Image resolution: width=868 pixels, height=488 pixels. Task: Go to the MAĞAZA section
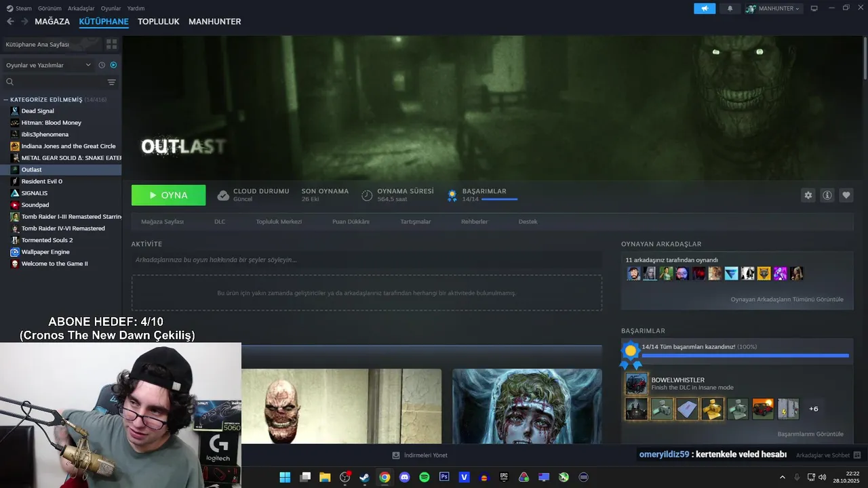(x=52, y=22)
